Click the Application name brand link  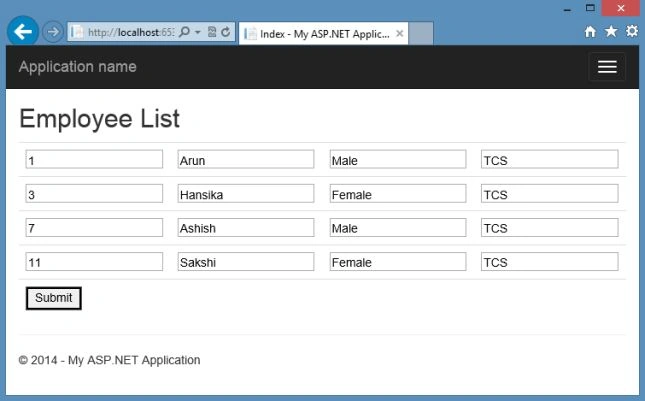point(77,67)
